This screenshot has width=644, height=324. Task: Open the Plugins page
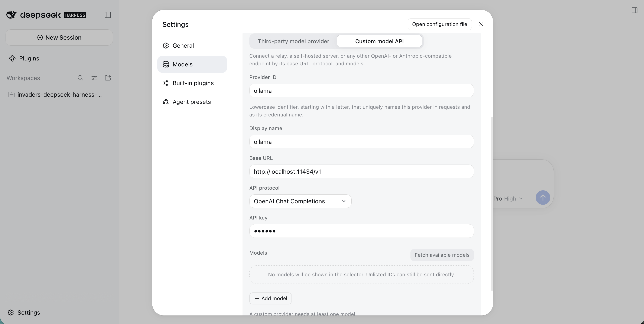click(x=24, y=59)
